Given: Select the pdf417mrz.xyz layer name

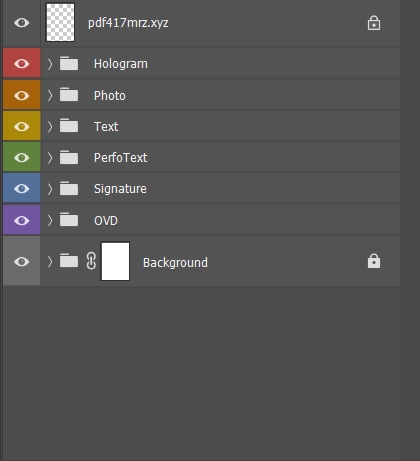Looking at the screenshot, I should coord(128,23).
